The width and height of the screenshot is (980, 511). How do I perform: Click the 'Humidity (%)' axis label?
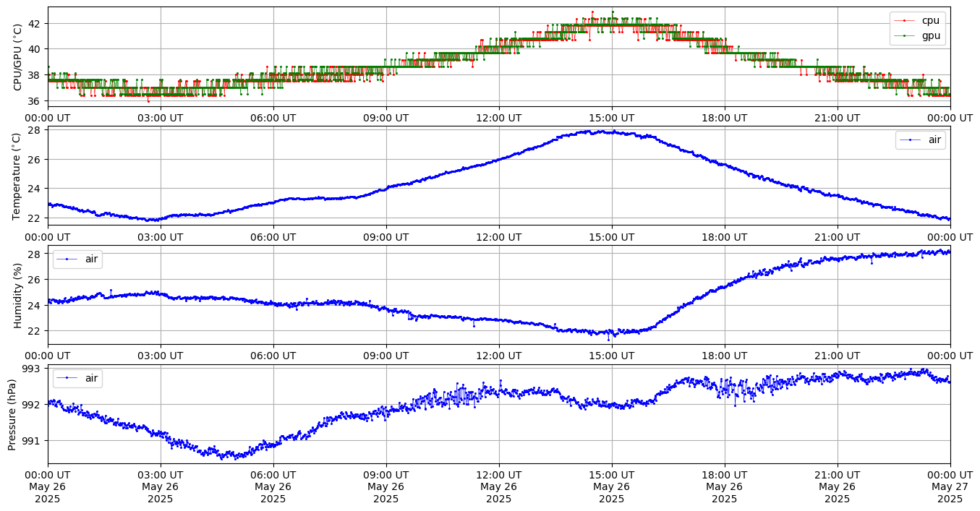tap(18, 295)
